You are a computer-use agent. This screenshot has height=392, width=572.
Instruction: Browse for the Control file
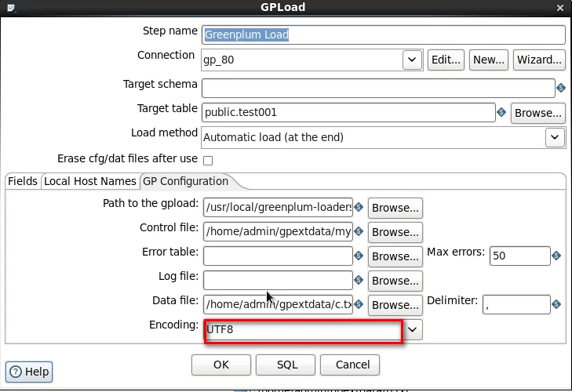[395, 232]
